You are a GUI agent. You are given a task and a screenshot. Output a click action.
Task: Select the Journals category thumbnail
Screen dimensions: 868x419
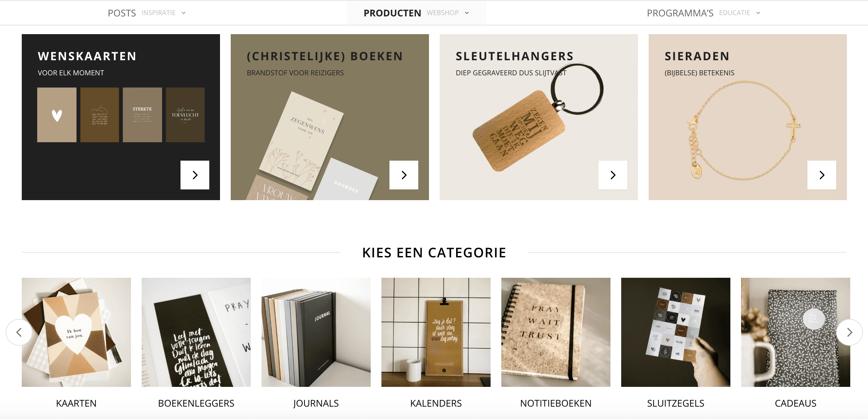316,332
